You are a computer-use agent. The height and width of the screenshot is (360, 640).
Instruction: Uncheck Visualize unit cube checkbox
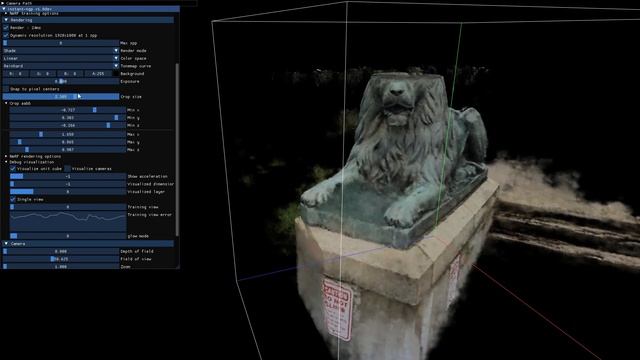point(13,169)
